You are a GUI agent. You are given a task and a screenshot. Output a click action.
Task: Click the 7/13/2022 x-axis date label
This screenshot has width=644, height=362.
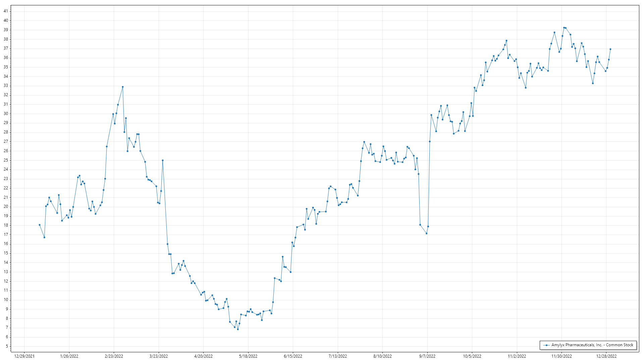[338, 356]
